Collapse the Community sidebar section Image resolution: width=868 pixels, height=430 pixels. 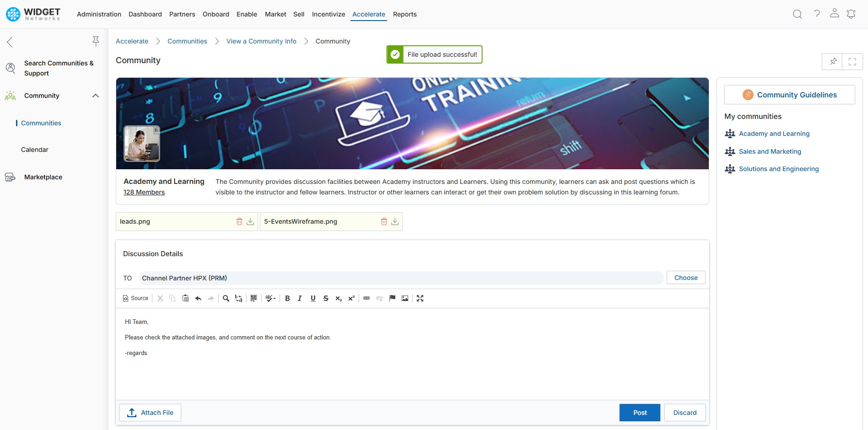[96, 96]
